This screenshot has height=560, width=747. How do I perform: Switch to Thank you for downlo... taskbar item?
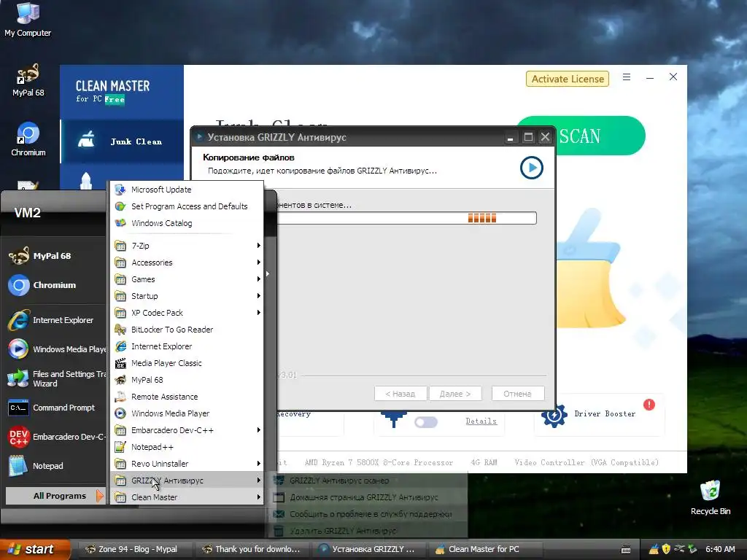[252, 549]
